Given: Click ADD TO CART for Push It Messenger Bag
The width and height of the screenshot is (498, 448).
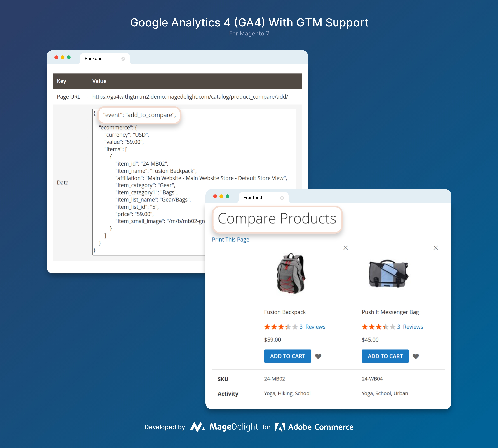Looking at the screenshot, I should click(385, 356).
